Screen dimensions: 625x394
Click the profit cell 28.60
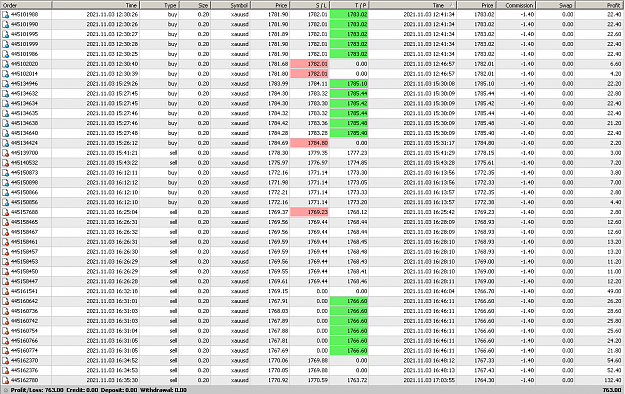pos(614,311)
